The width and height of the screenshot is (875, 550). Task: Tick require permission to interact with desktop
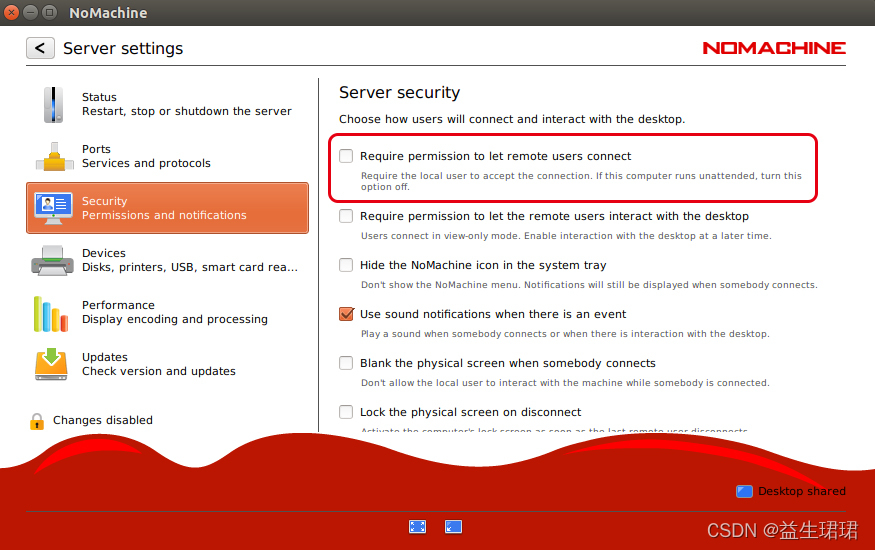pyautogui.click(x=346, y=216)
